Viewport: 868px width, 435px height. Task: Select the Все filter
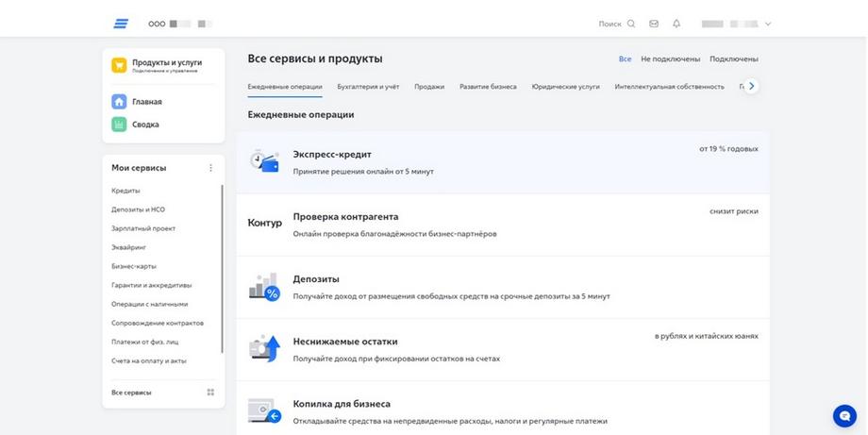coord(625,59)
